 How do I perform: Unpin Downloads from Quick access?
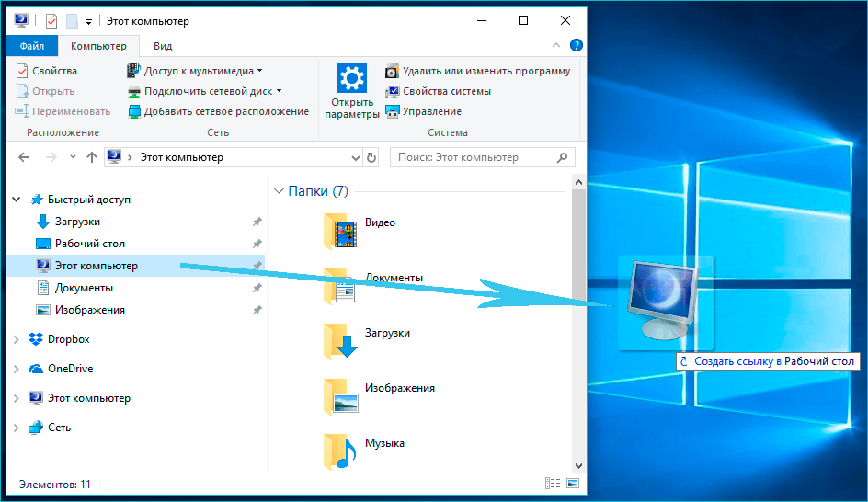click(x=257, y=222)
